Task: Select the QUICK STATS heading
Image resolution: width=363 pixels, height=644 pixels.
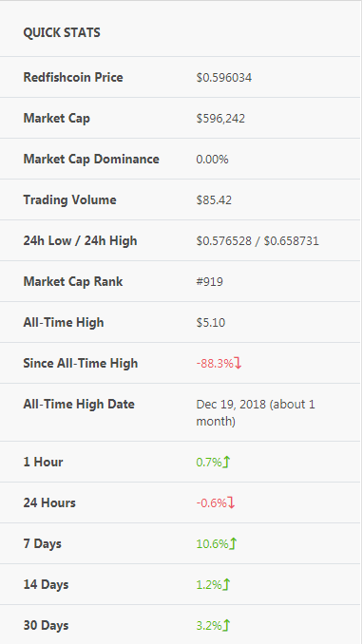Action: [62, 33]
